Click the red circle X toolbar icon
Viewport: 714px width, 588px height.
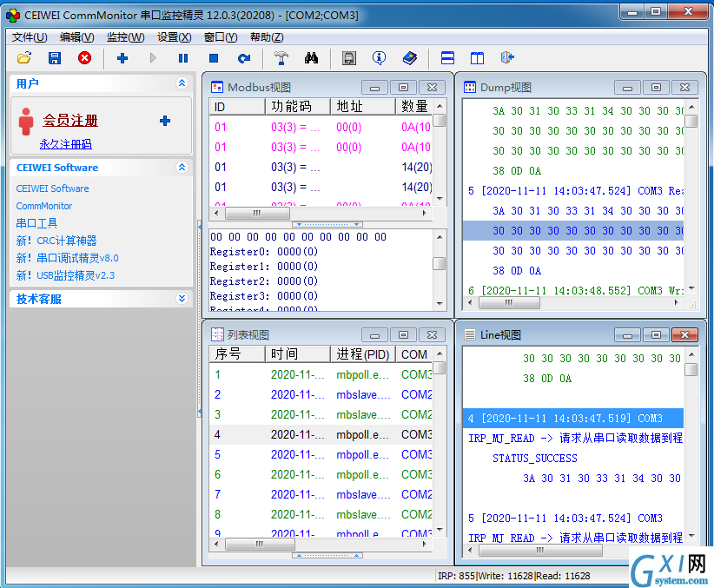[x=85, y=58]
